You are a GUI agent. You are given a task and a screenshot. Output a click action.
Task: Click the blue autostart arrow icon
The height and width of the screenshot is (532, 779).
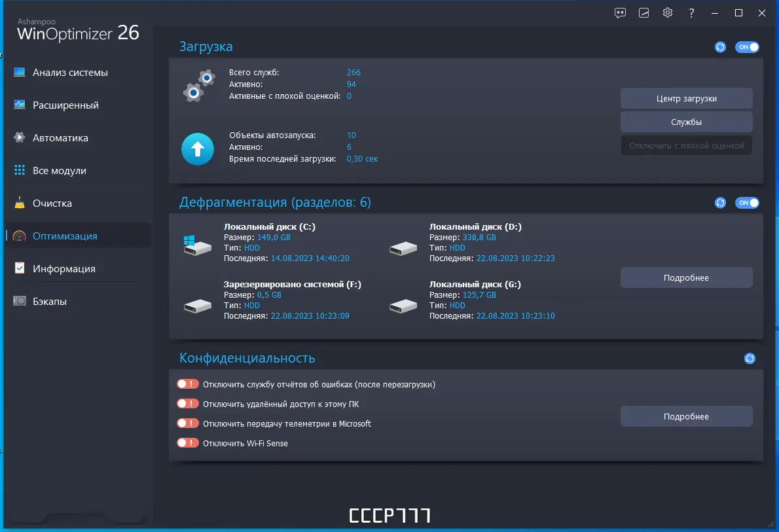[x=198, y=149]
